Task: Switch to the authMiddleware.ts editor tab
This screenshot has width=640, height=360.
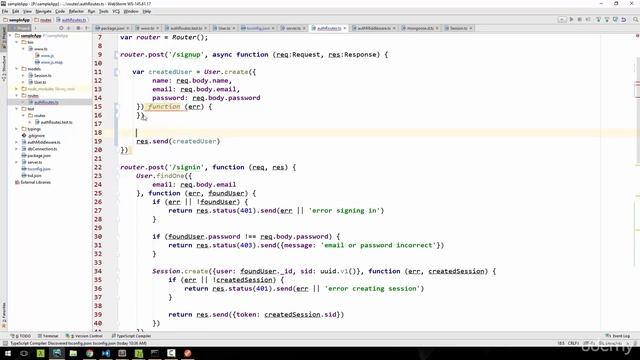Action: 373,28
